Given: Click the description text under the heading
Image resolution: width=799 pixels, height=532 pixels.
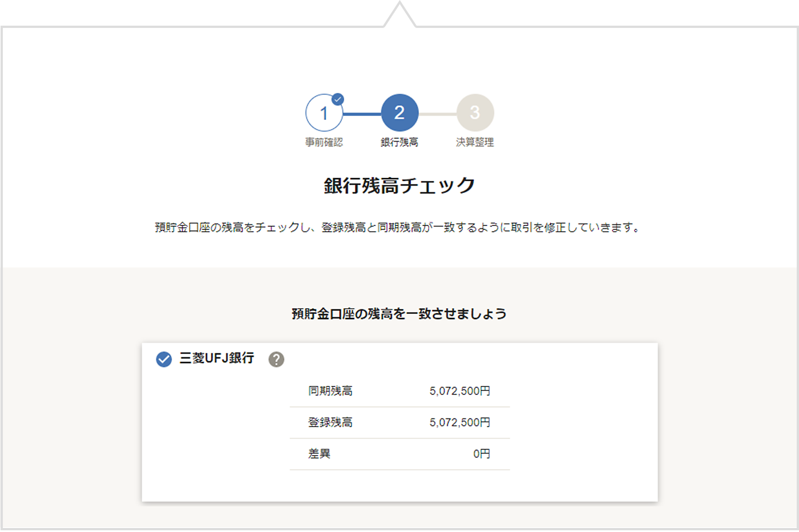Looking at the screenshot, I should (x=398, y=227).
